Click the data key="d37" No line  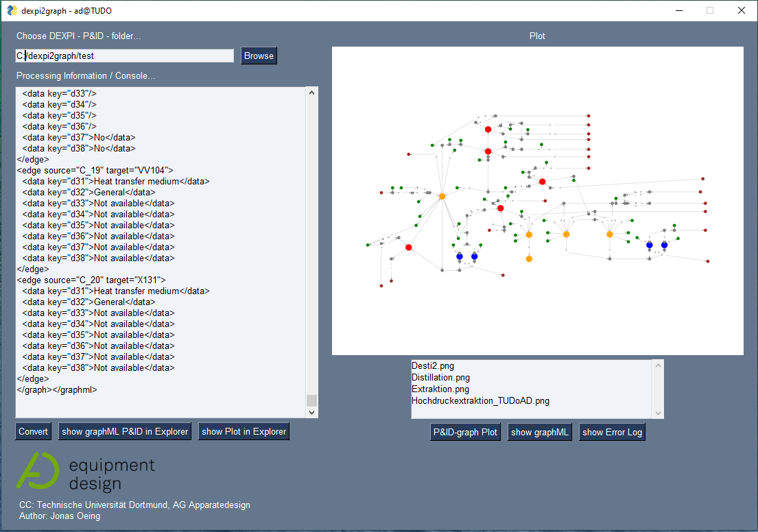(79, 137)
